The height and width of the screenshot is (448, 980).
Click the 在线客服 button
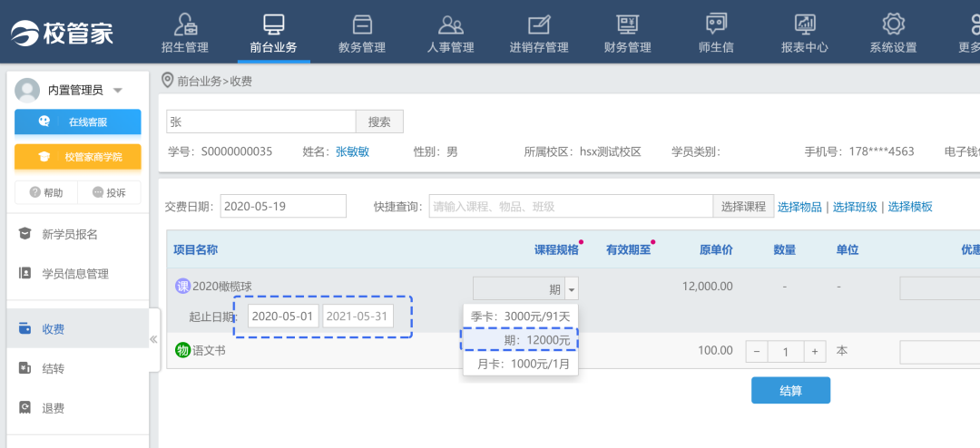pos(77,122)
